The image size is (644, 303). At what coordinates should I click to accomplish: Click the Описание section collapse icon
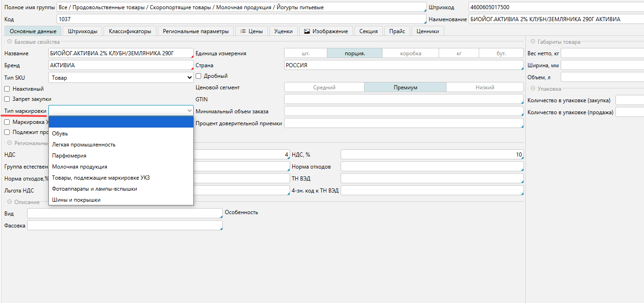coord(9,202)
